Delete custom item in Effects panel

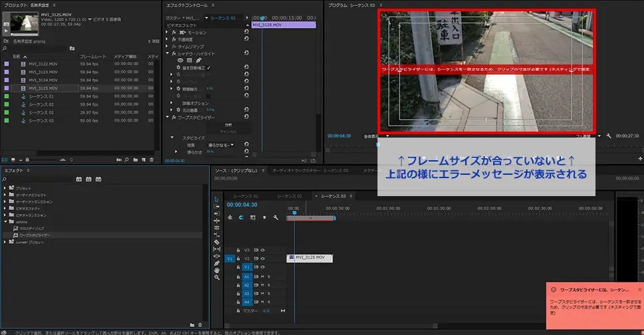tap(200, 325)
